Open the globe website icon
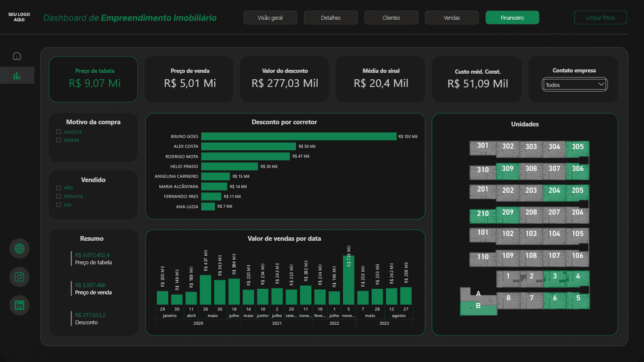 coord(19,248)
